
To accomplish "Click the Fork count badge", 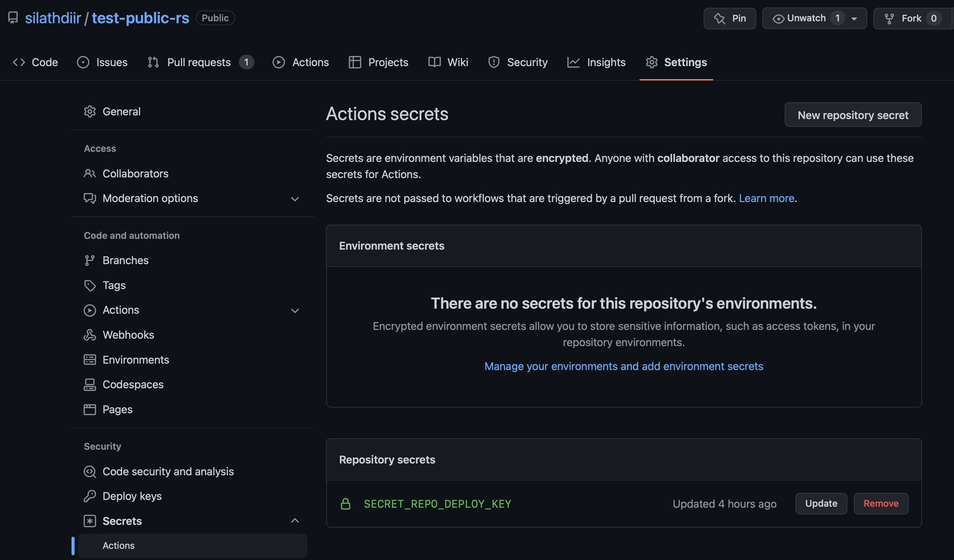I will point(933,18).
